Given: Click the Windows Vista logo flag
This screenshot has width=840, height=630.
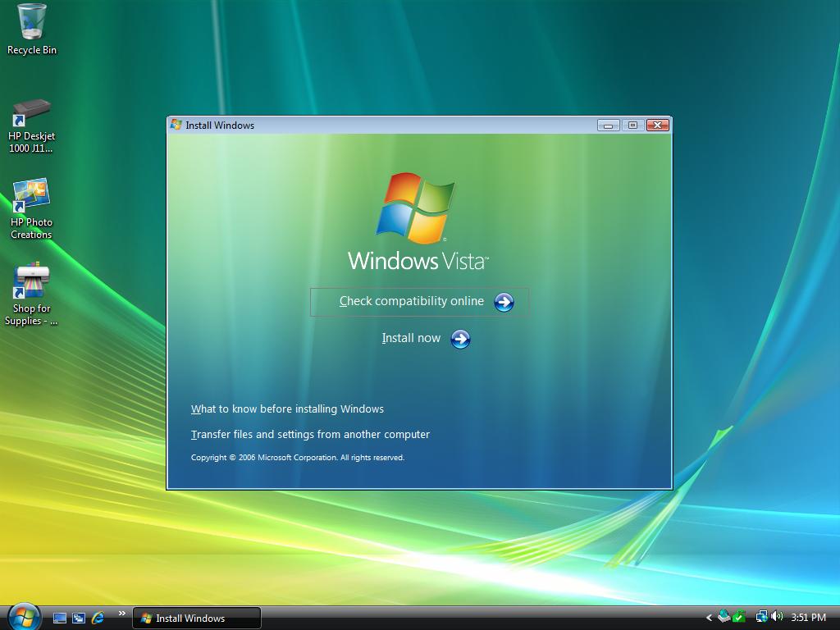Looking at the screenshot, I should (x=416, y=208).
